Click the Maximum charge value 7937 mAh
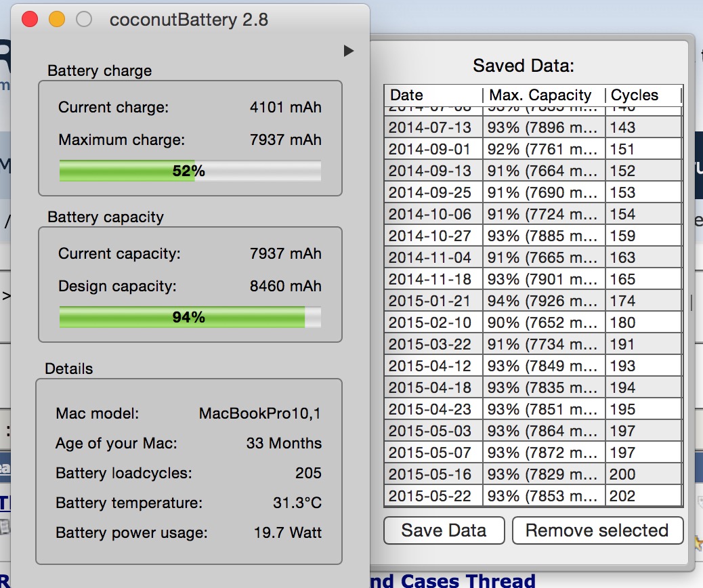Image resolution: width=703 pixels, height=588 pixels. click(286, 140)
